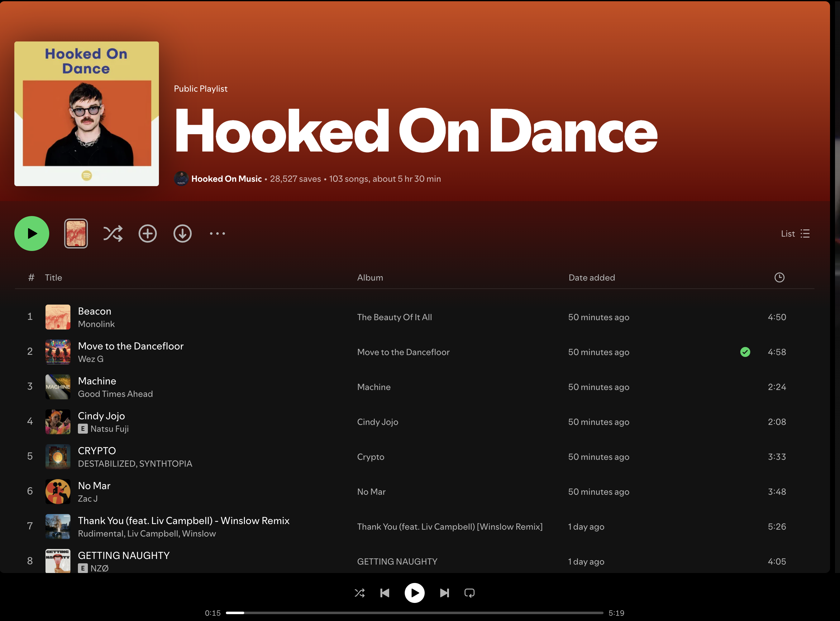Click the clock duration column header
840x621 pixels.
[x=779, y=277]
